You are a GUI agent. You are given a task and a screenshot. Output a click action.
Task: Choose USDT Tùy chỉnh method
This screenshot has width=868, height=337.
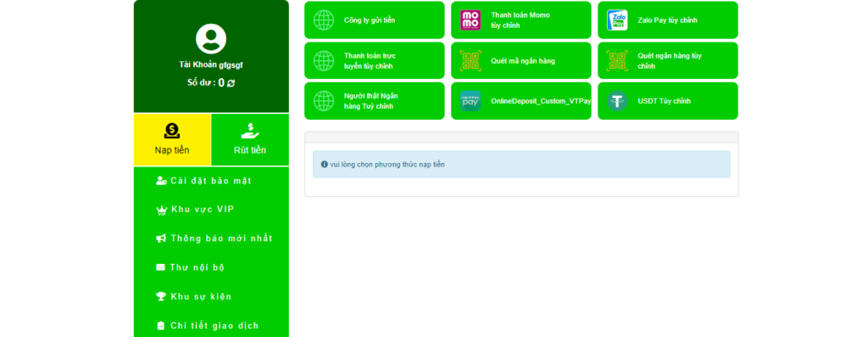pyautogui.click(x=668, y=101)
